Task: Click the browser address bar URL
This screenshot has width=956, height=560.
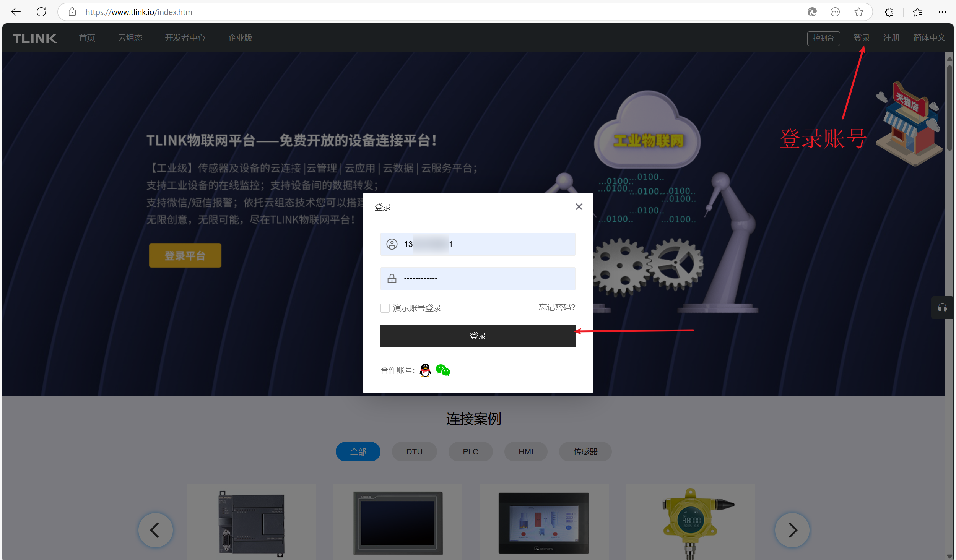Action: [x=139, y=12]
